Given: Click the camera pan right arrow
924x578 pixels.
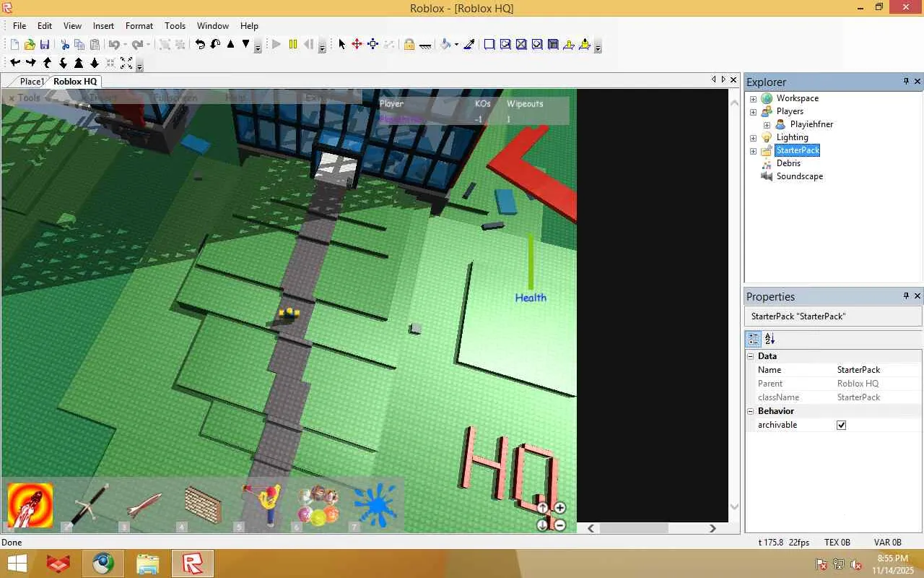Looking at the screenshot, I should click(x=30, y=64).
